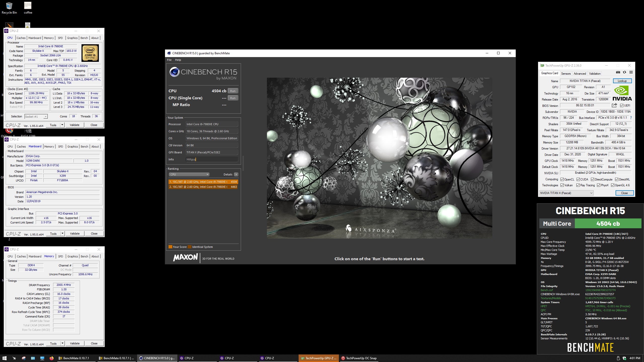Open the Help menu in Cinebench
This screenshot has width=644, height=362.
(x=178, y=60)
